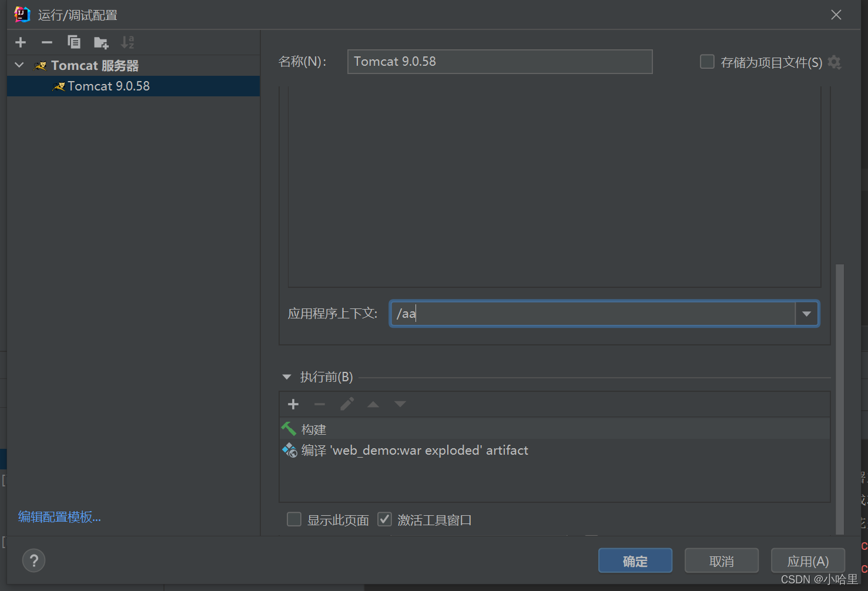Remove the selected configuration
Screen dimensions: 868x591
pyautogui.click(x=47, y=42)
